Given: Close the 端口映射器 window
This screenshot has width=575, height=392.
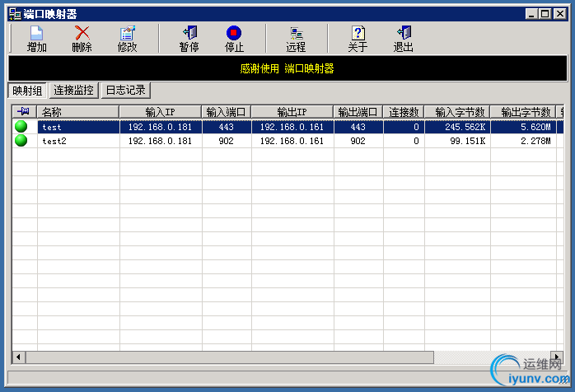Looking at the screenshot, I should [560, 14].
